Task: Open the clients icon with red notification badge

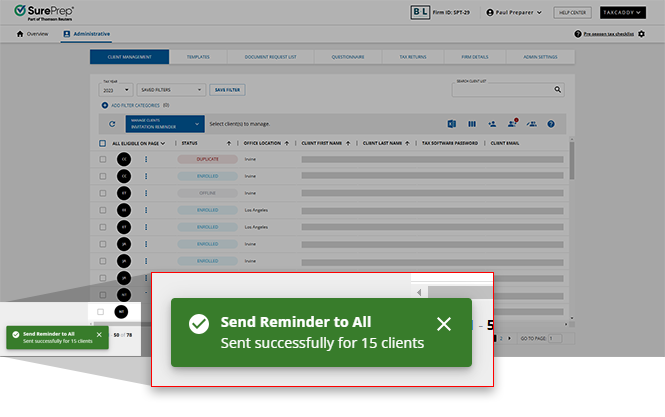Action: click(x=512, y=123)
